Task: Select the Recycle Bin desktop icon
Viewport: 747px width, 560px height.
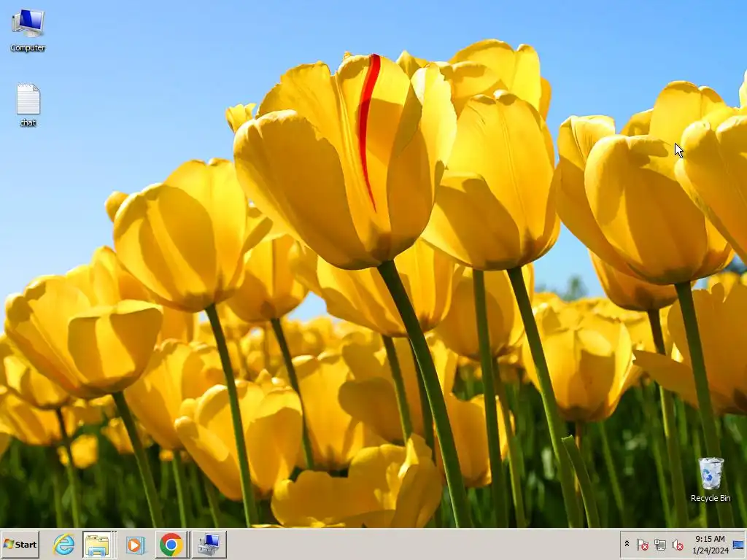Action: coord(711,480)
